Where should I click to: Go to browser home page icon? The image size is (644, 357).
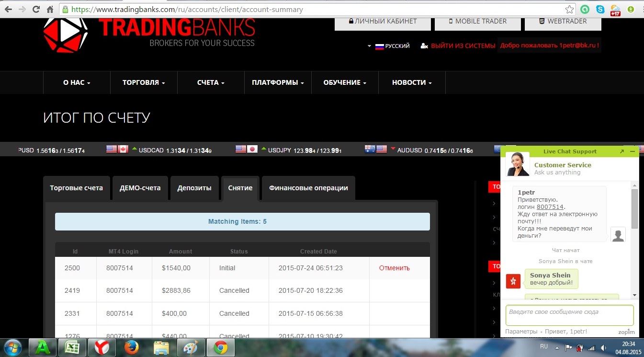(50, 9)
